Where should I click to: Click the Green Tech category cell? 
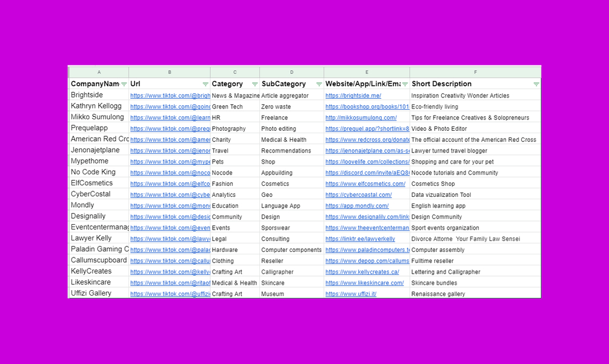click(x=235, y=107)
